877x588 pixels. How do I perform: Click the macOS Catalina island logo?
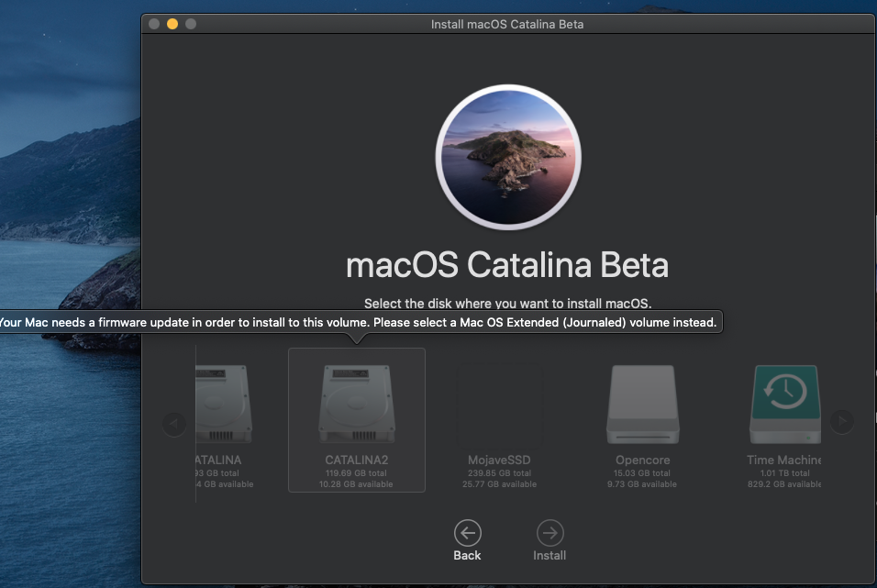(508, 157)
